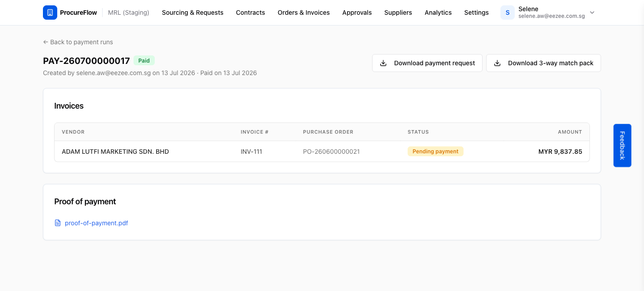Click the AMOUNT column header
Viewport: 644px width, 291px height.
570,132
